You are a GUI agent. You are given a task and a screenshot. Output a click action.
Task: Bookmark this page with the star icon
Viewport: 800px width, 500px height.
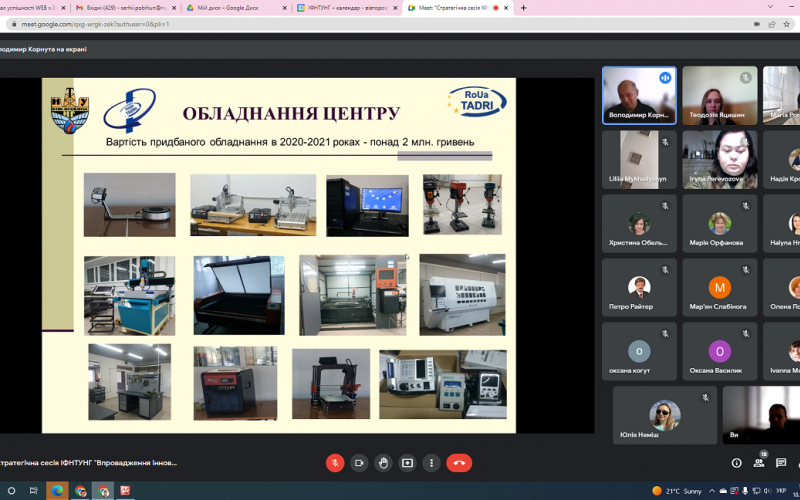click(x=786, y=24)
